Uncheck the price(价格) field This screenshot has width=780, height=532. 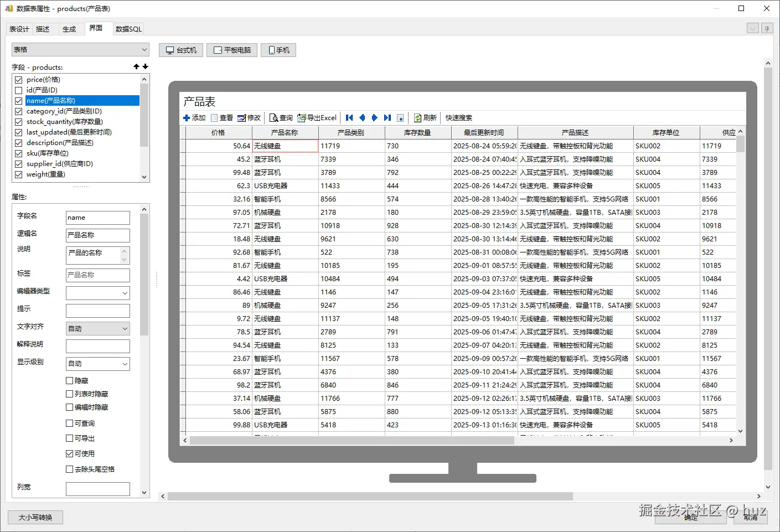tap(19, 80)
